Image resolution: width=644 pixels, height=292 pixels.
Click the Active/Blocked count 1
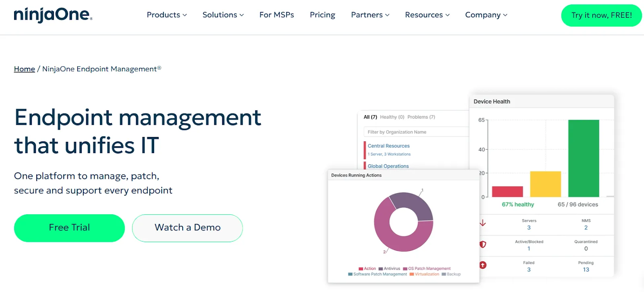529,249
